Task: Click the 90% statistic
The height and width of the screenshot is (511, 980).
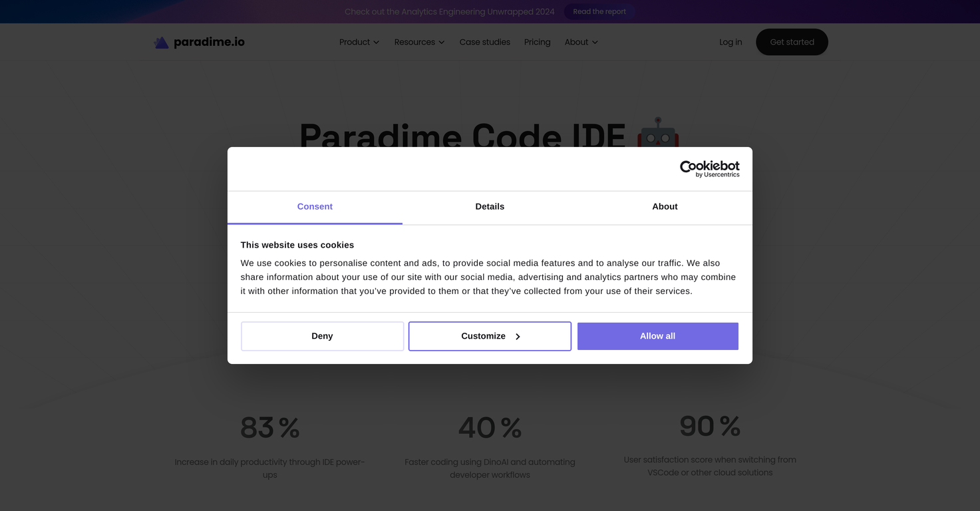Action: (710, 426)
